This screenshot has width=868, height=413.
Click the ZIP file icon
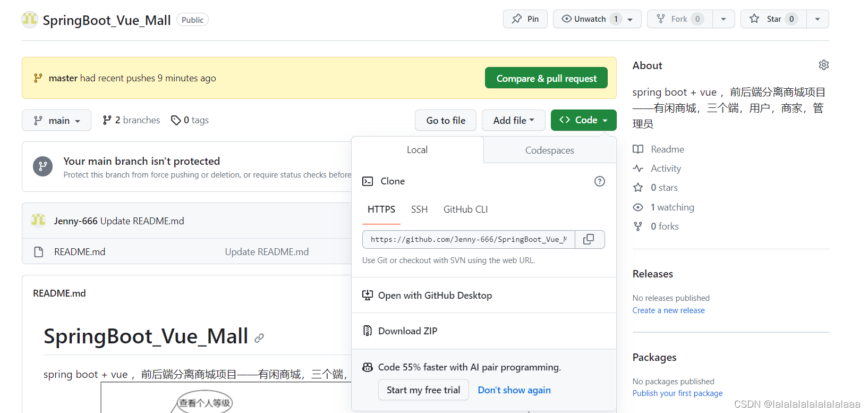pos(368,331)
